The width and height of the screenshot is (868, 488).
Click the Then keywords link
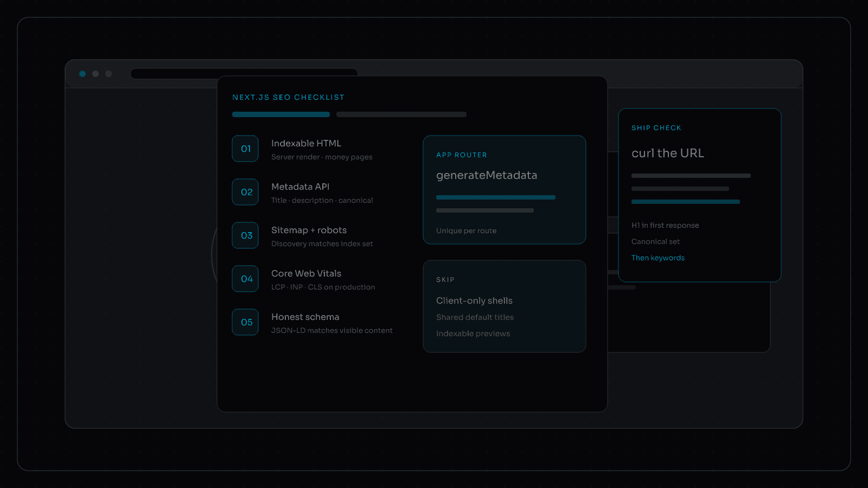(658, 258)
